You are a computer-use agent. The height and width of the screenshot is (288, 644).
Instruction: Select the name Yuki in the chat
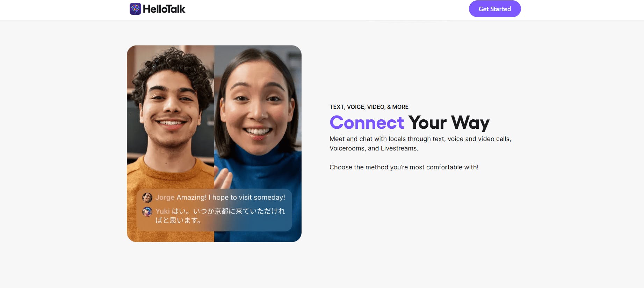(162, 211)
